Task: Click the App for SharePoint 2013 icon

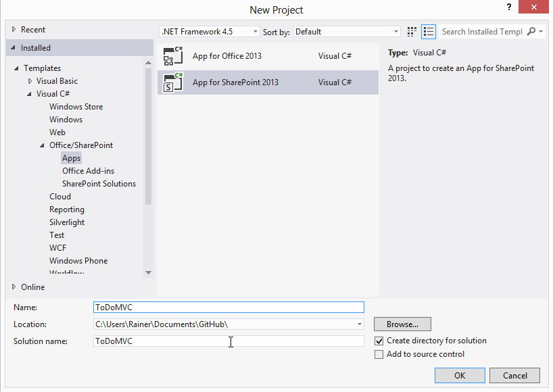Action: click(x=173, y=82)
